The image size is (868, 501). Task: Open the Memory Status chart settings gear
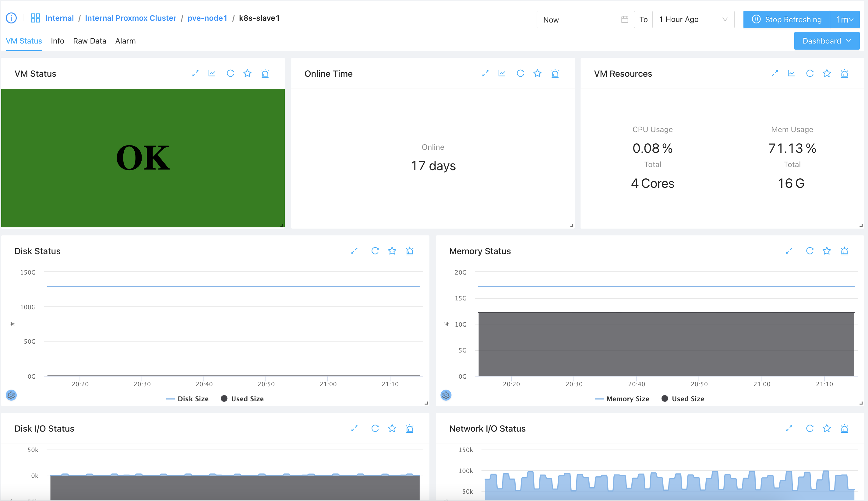(446, 395)
